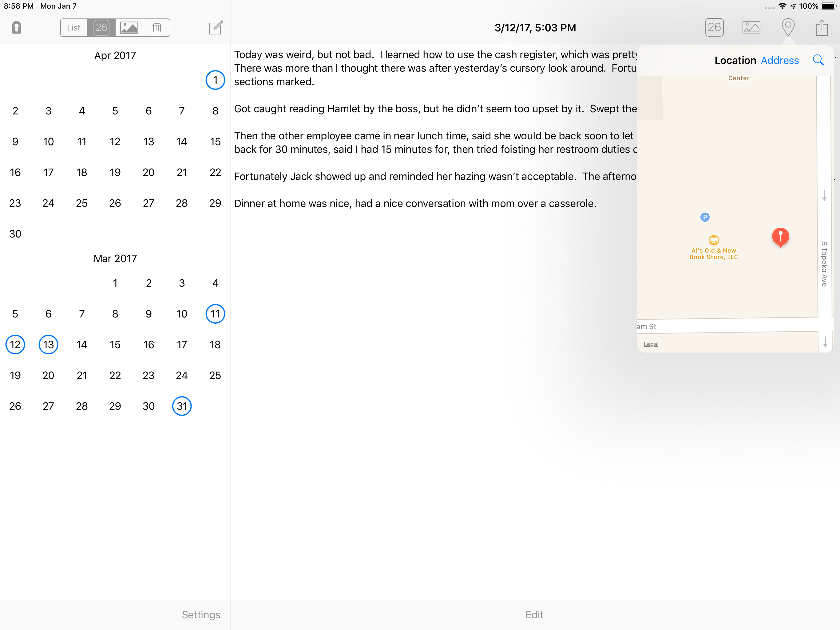Screen dimensions: 840x630
Task: Search location with the magnifier icon
Action: click(x=818, y=60)
